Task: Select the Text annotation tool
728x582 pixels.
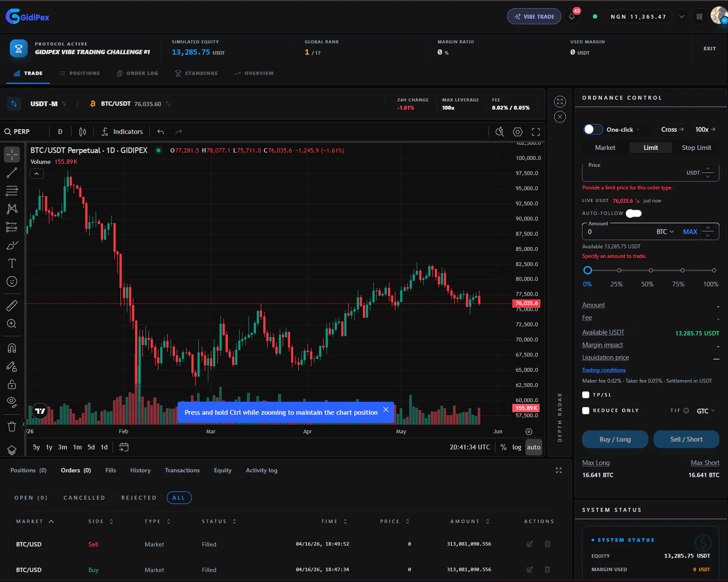Action: coord(12,263)
